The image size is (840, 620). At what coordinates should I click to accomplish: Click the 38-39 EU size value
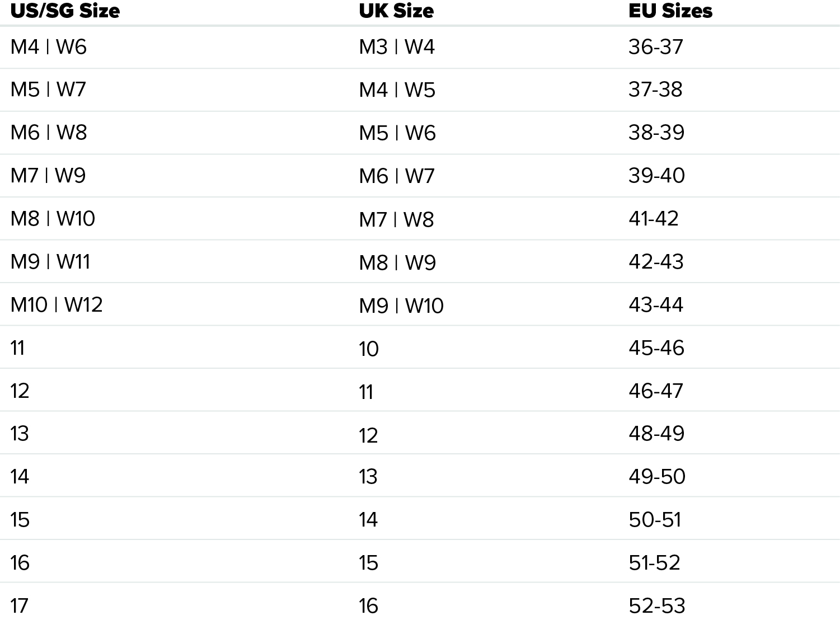tap(656, 133)
